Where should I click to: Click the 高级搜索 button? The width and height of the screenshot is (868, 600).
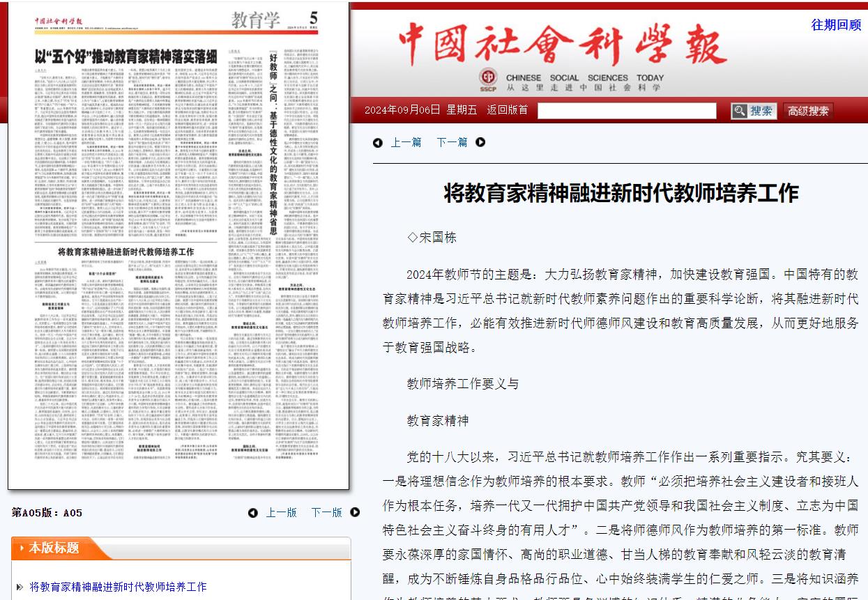tap(808, 111)
